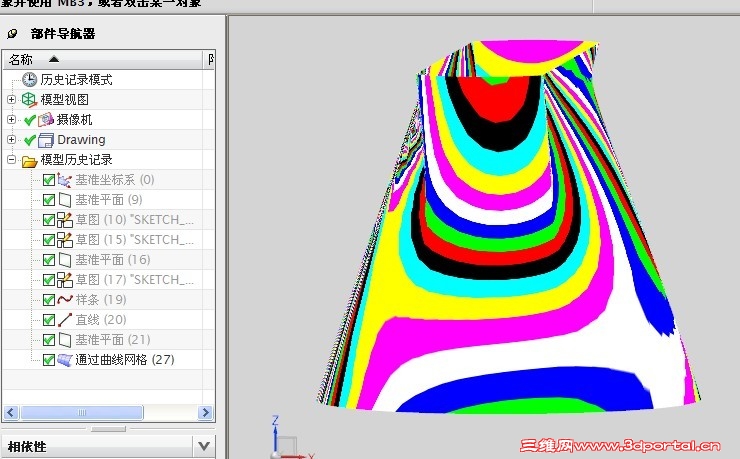Select the 历史记录模式 row text
Viewport: 740px width, 459px height.
coord(76,79)
